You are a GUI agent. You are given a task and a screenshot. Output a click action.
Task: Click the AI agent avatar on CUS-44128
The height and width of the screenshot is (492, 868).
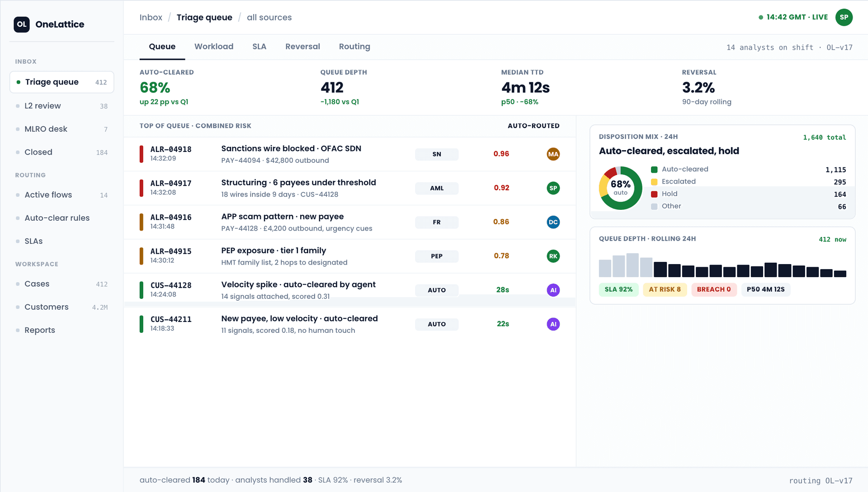pyautogui.click(x=553, y=290)
